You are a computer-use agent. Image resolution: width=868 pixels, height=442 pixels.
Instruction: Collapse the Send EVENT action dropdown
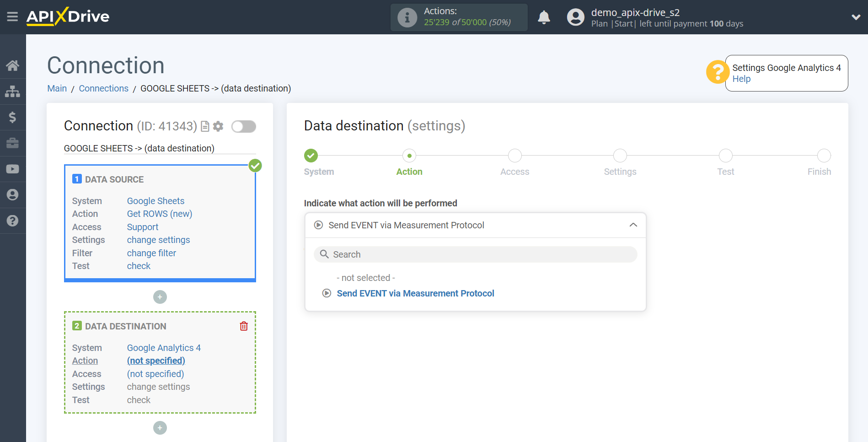click(633, 225)
